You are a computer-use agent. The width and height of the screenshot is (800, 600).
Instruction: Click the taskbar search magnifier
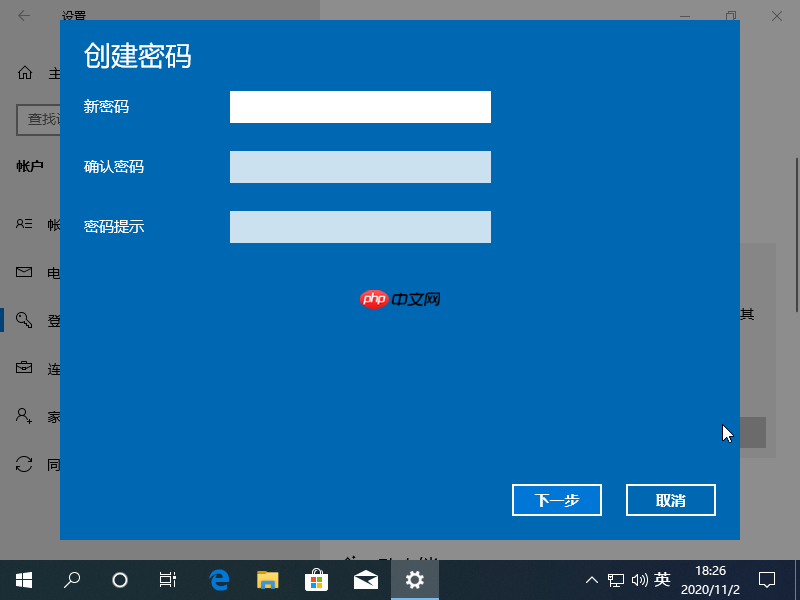tap(71, 579)
